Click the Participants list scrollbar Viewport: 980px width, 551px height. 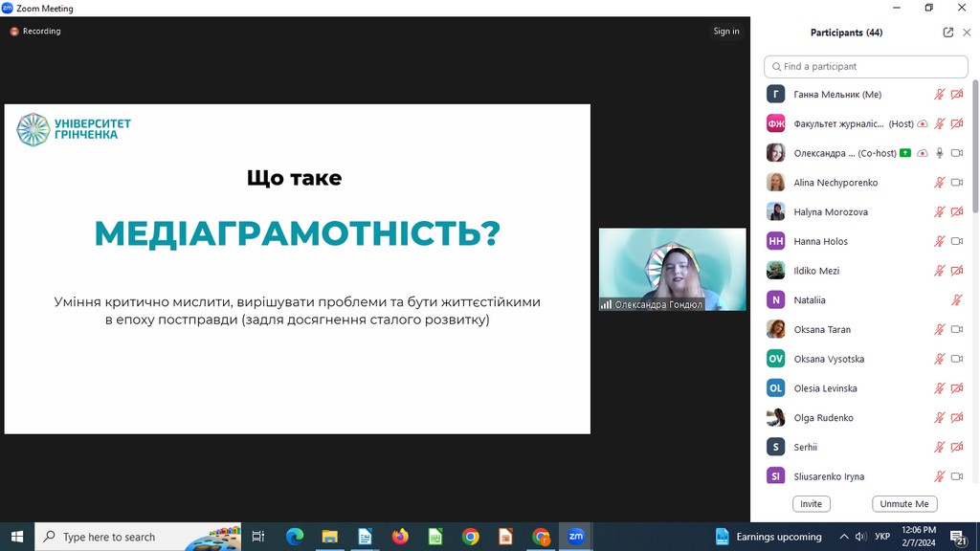pos(975,143)
